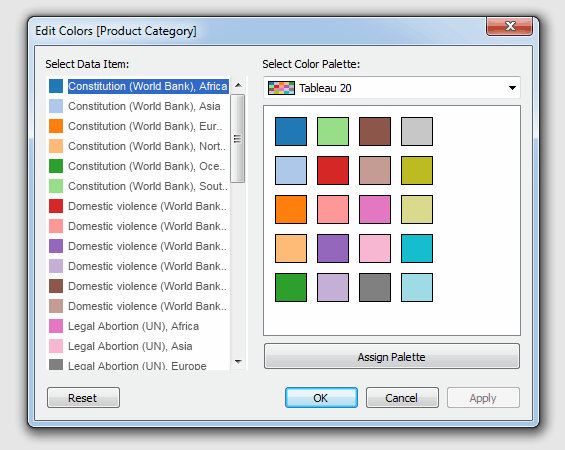Pick the olive yellow palette swatch
Image resolution: width=565 pixels, height=450 pixels.
[417, 170]
